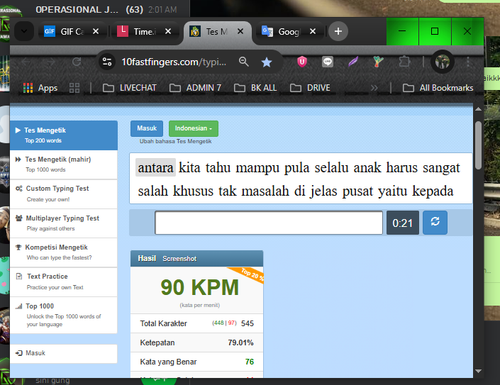Open the purple feather extension icon
The width and height of the screenshot is (500, 385).
(x=353, y=62)
